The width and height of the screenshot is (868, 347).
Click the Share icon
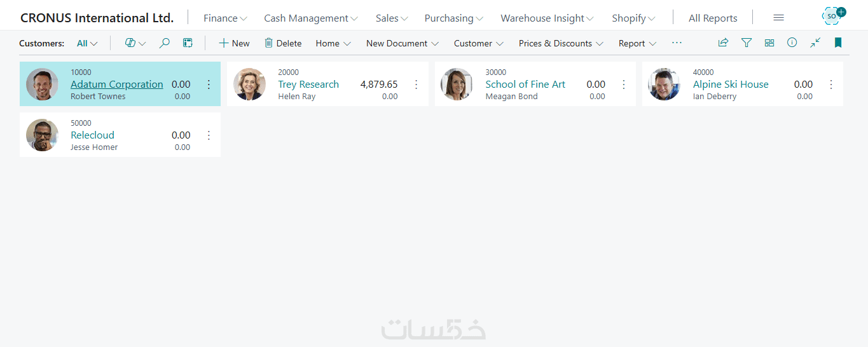click(x=723, y=43)
